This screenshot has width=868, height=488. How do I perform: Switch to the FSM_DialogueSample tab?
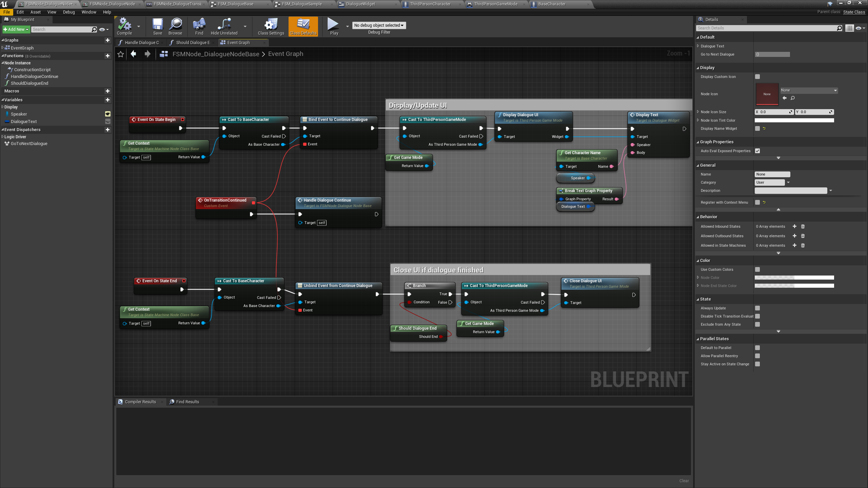tap(301, 4)
